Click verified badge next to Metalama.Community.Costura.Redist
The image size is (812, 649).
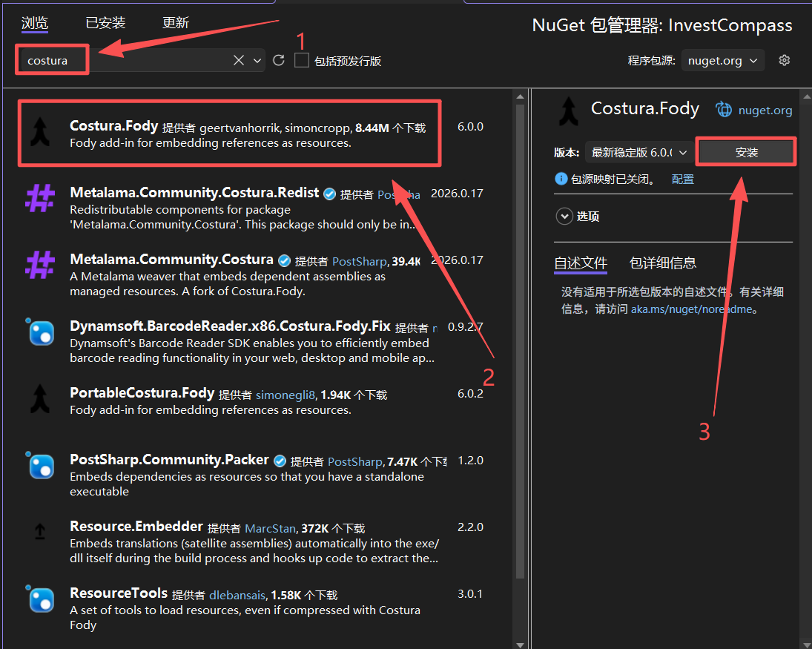(329, 194)
